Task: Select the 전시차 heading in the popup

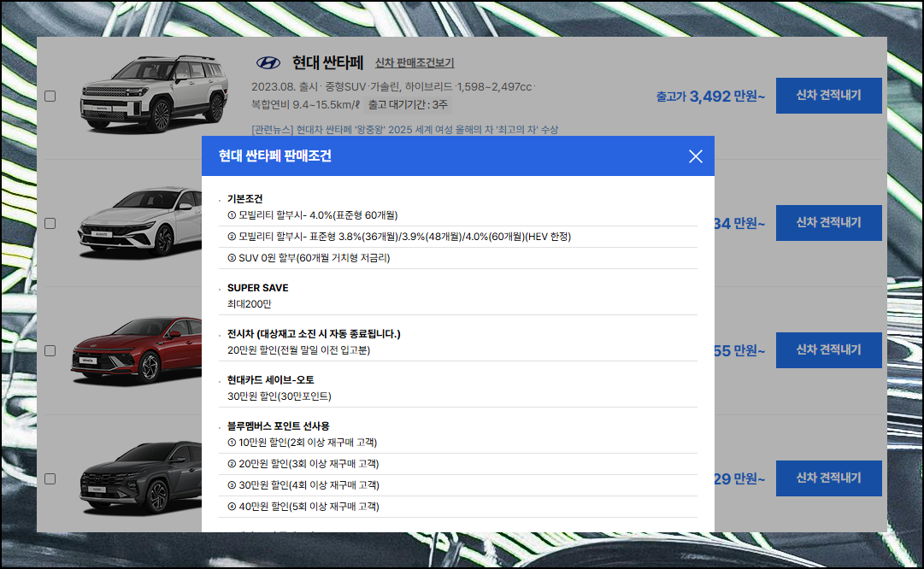Action: (314, 333)
